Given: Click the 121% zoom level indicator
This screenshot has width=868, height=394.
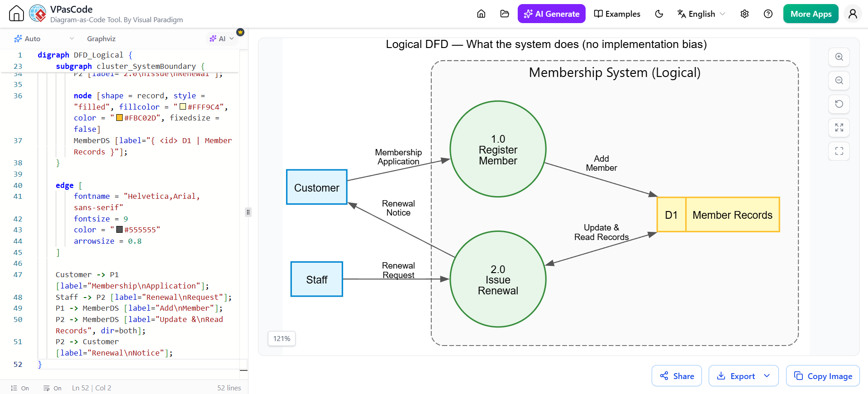Looking at the screenshot, I should (281, 339).
